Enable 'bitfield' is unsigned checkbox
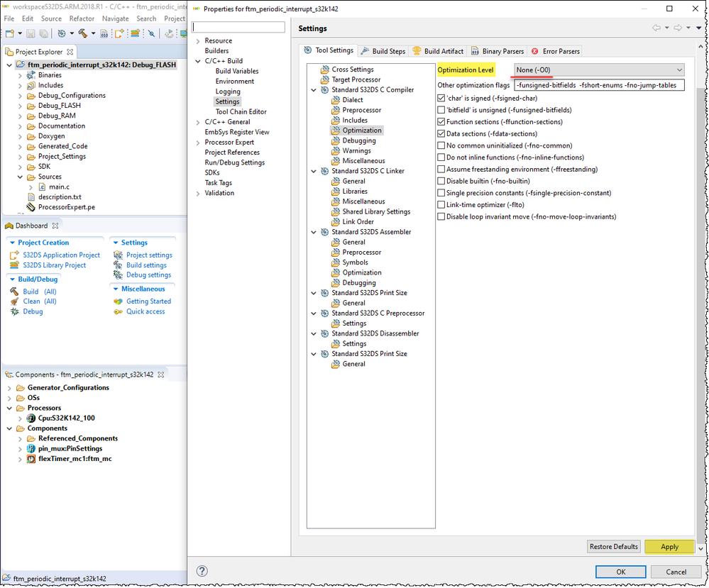Screen dimensions: 709x588 point(441,110)
